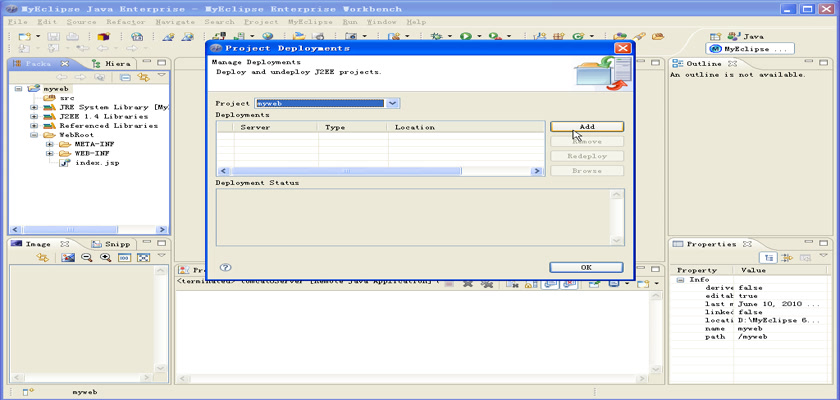840x400 pixels.
Task: Click the Server column header
Action: 276,127
